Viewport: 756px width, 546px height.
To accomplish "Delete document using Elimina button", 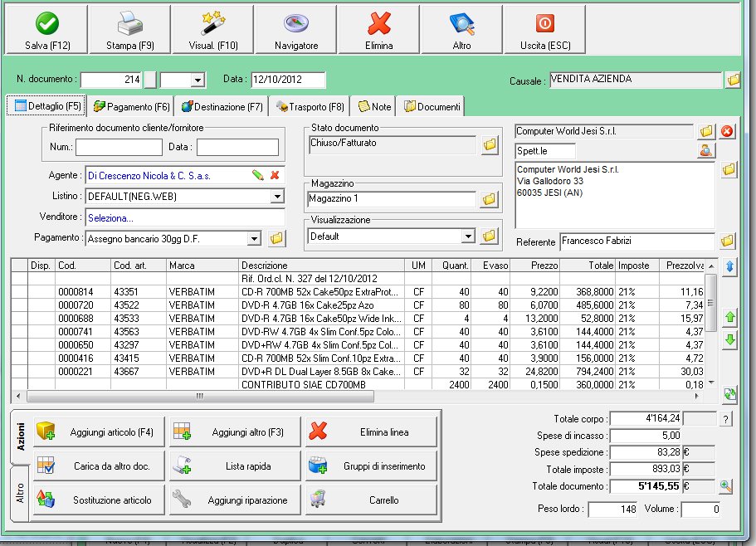I will tap(379, 30).
